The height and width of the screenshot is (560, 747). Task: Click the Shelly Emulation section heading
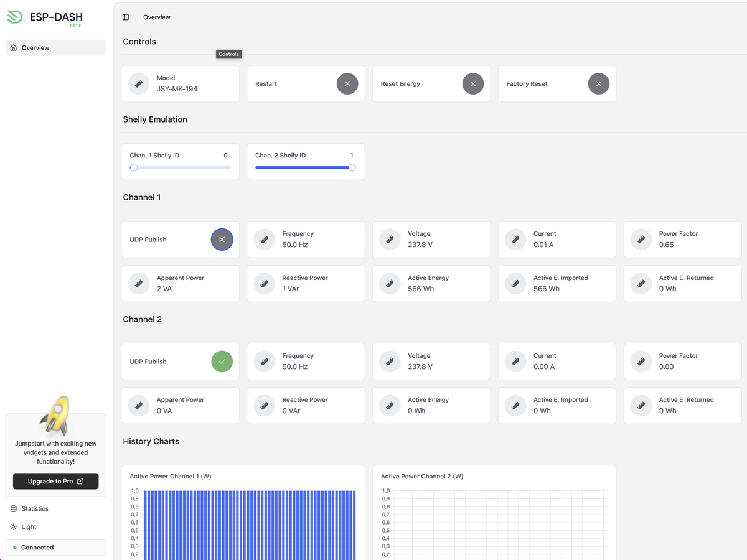[155, 119]
